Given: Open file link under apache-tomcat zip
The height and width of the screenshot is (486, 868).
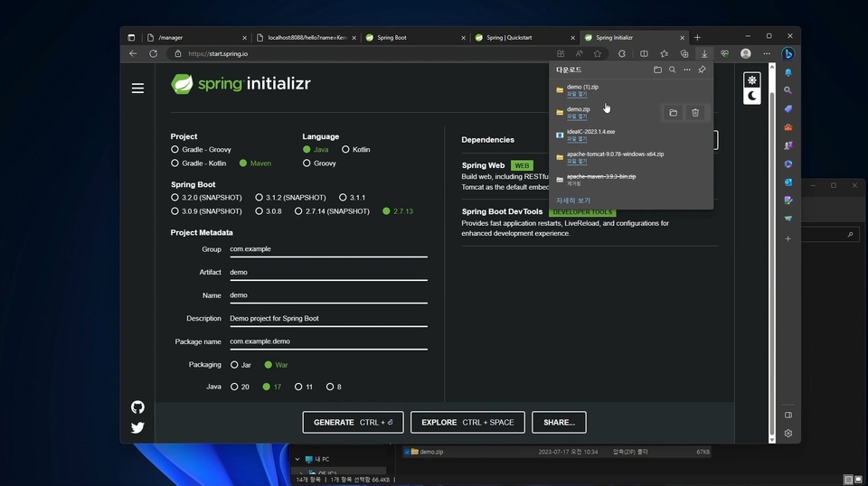Looking at the screenshot, I should [x=577, y=161].
